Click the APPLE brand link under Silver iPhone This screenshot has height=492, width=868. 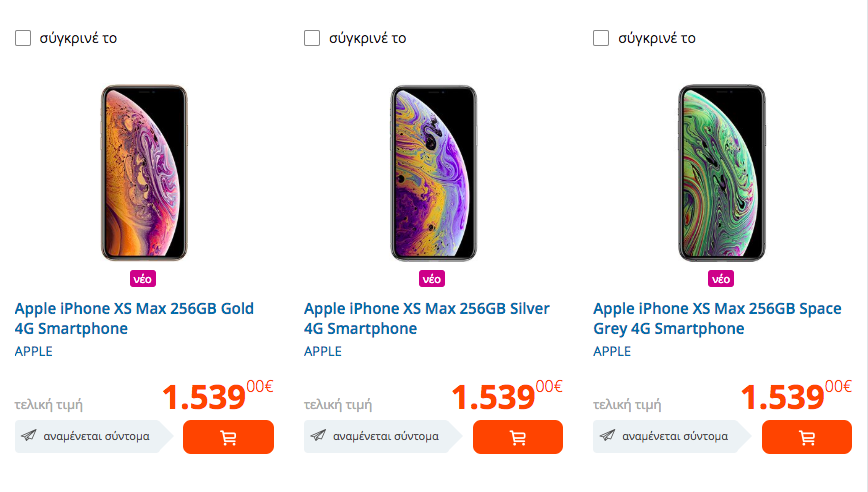[322, 351]
